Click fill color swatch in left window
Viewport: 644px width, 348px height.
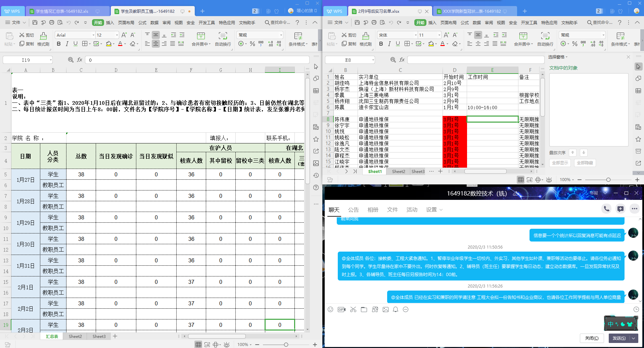(109, 44)
